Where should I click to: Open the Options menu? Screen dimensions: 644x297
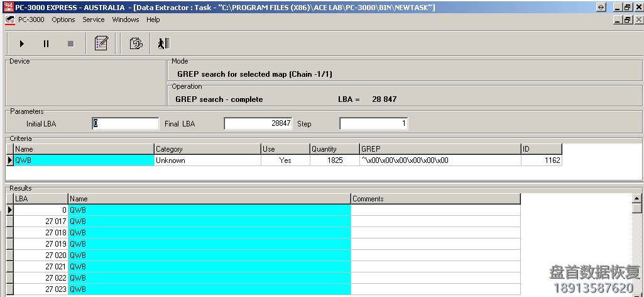[x=63, y=20]
